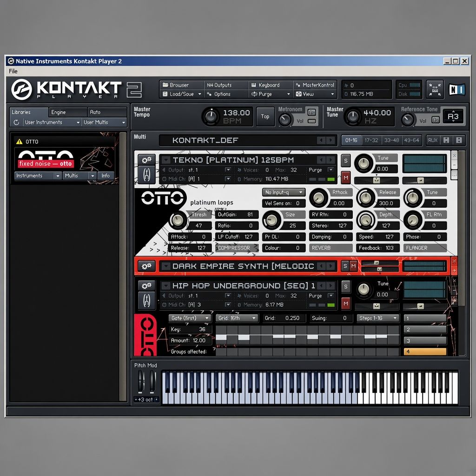Click the OTTO library warning icon
This screenshot has height=476, width=476.
coord(20,141)
